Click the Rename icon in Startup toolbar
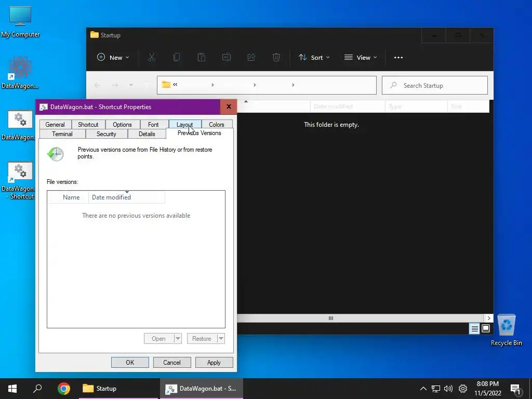532x399 pixels. (x=227, y=57)
